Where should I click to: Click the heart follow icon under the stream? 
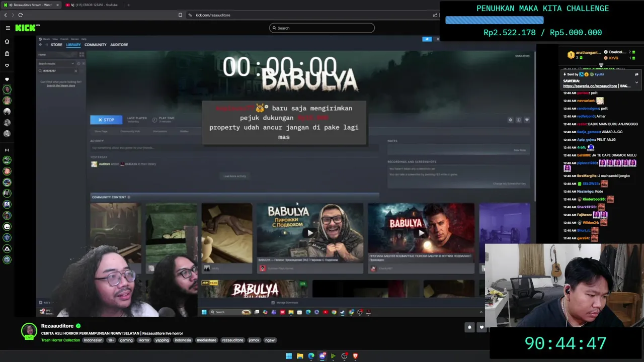[x=481, y=327]
